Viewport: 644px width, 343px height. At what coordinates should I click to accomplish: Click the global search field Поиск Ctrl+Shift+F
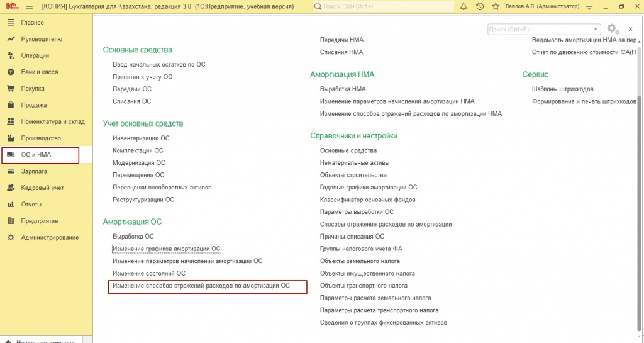click(384, 6)
